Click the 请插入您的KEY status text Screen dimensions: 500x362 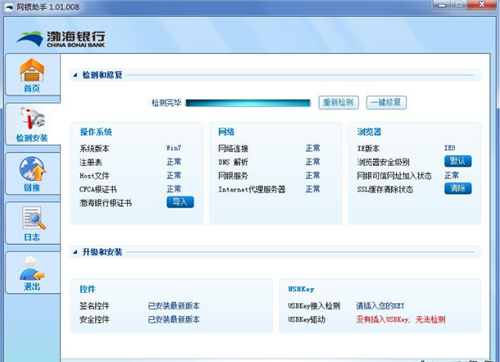pyautogui.click(x=380, y=306)
